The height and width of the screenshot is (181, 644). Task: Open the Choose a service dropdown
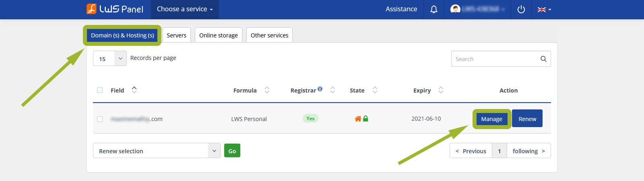[x=185, y=9]
